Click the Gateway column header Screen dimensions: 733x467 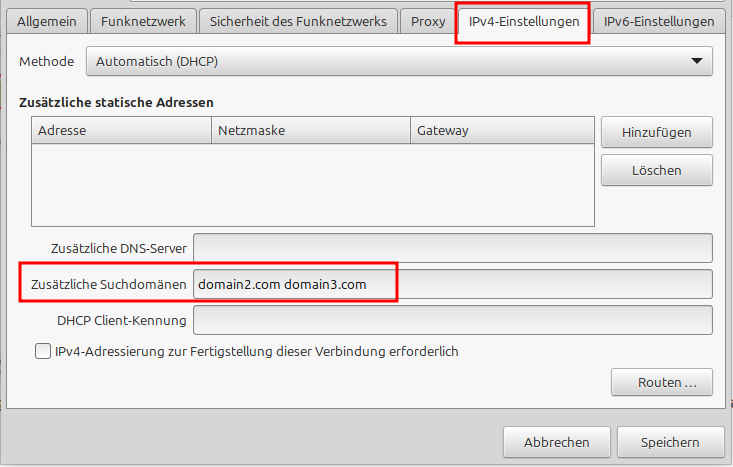pos(500,131)
